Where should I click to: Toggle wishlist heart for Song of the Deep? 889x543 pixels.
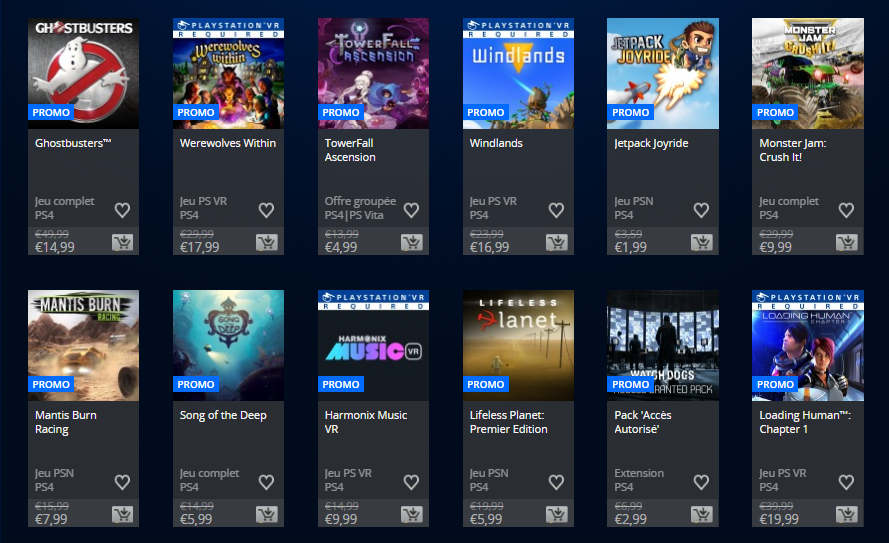pos(266,482)
